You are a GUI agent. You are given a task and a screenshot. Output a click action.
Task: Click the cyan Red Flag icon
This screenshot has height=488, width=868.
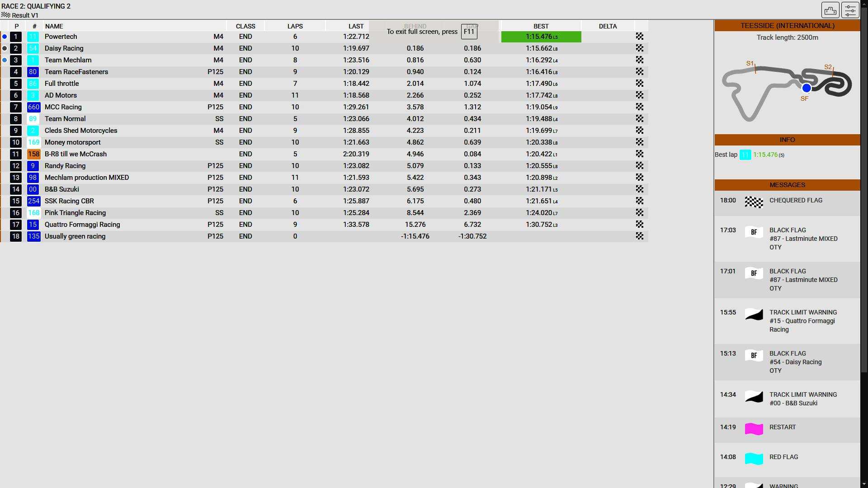(754, 459)
